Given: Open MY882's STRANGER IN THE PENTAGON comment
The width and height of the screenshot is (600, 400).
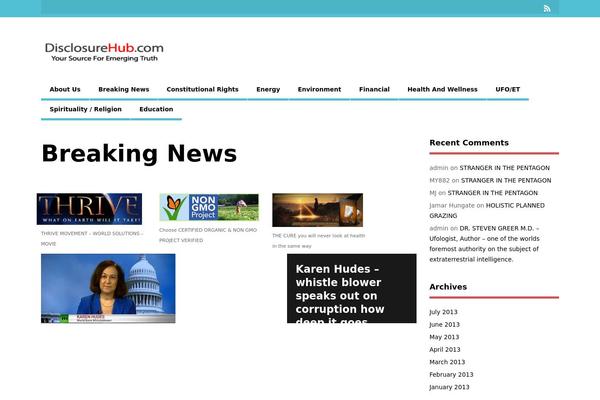Looking at the screenshot, I should tap(506, 180).
